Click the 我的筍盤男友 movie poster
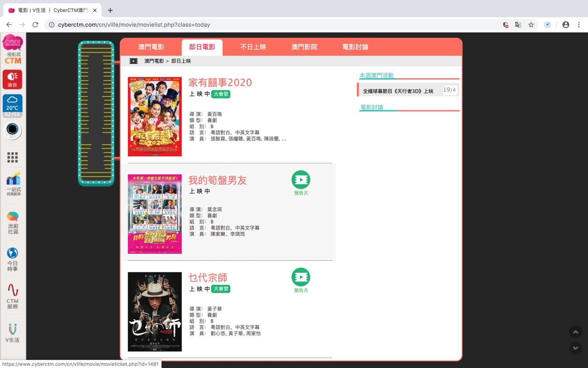The width and height of the screenshot is (588, 368). 155,214
